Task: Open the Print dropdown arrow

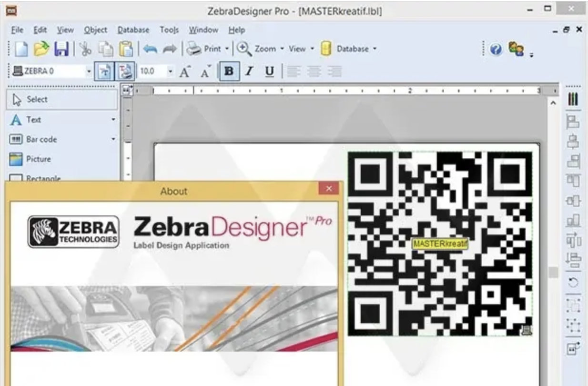Action: (x=227, y=49)
